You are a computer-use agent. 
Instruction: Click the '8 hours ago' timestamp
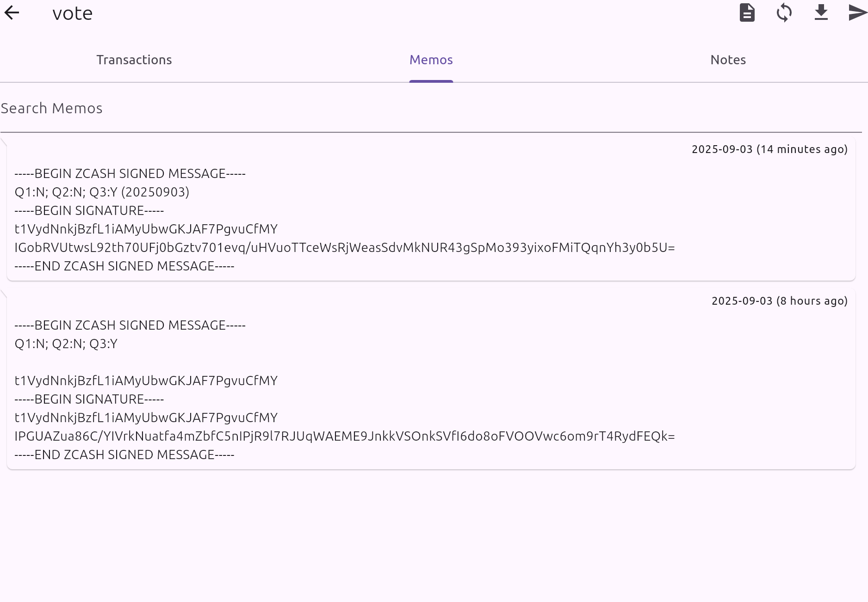[x=779, y=301]
